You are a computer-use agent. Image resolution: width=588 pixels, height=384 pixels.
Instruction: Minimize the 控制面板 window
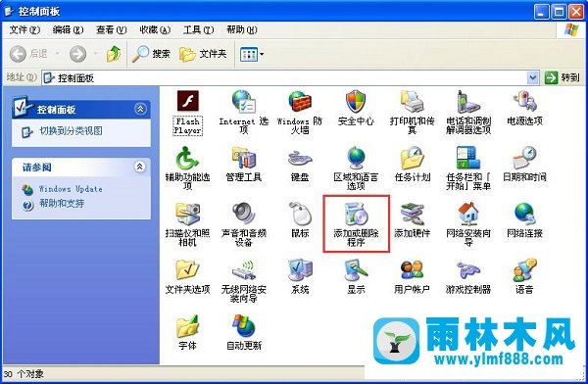pos(541,12)
